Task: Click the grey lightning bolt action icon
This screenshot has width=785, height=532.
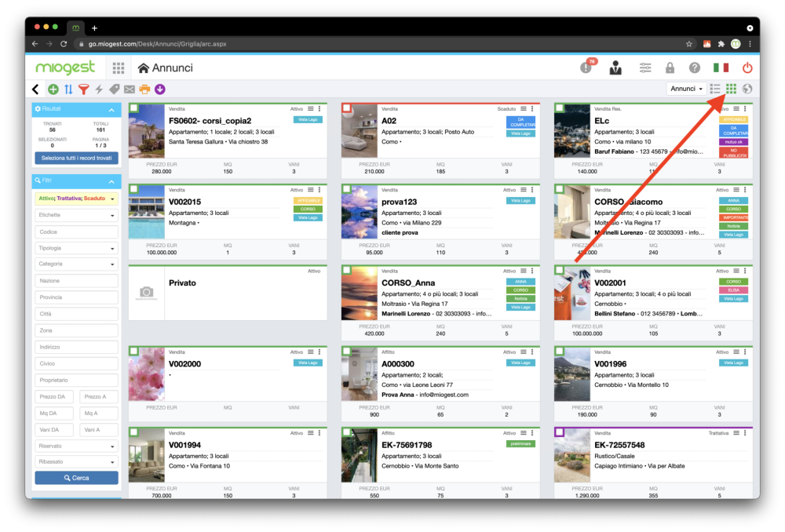Action: [x=99, y=89]
